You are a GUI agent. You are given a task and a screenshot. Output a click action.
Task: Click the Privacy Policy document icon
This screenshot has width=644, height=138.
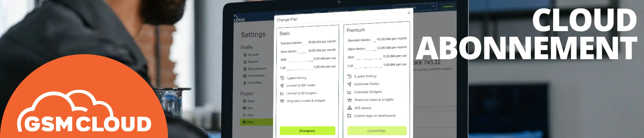[x=245, y=83]
